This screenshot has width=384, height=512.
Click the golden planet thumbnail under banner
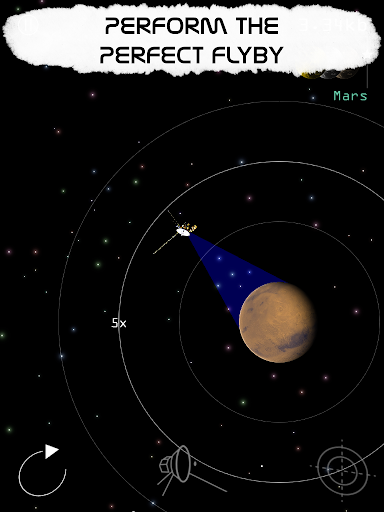311,73
